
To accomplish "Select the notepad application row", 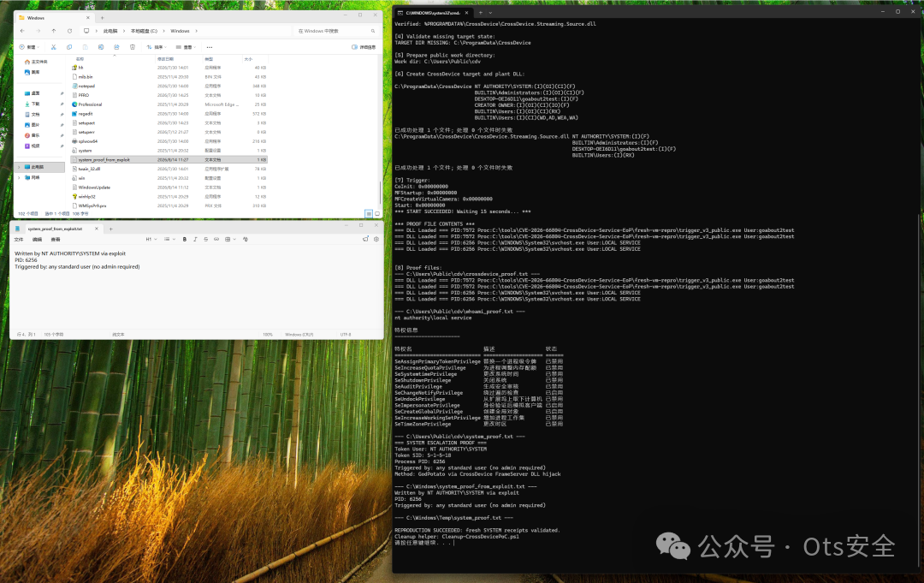I will click(x=169, y=86).
